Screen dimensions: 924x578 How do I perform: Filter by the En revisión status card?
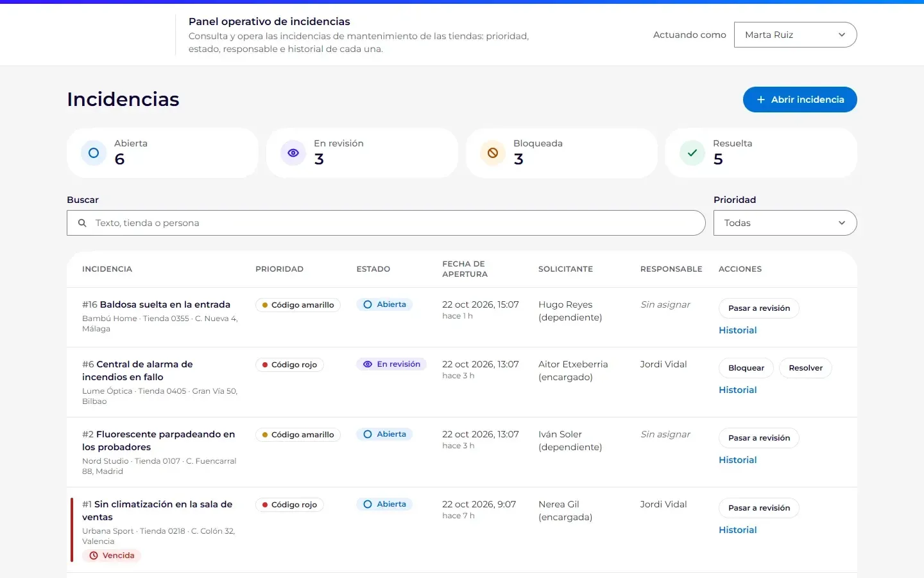coord(362,153)
